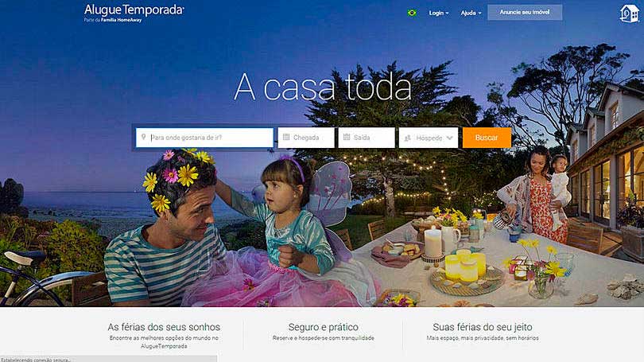
Task: Expand the Login dropdown menu
Action: pyautogui.click(x=439, y=14)
